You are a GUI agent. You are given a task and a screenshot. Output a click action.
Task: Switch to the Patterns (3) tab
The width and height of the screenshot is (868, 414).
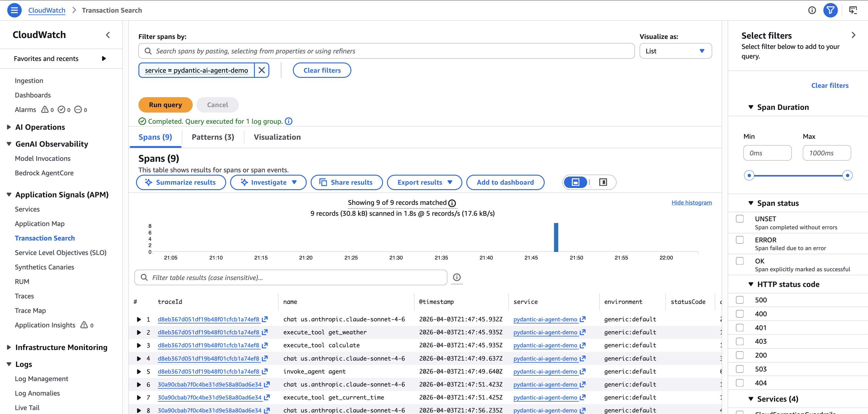tap(212, 137)
